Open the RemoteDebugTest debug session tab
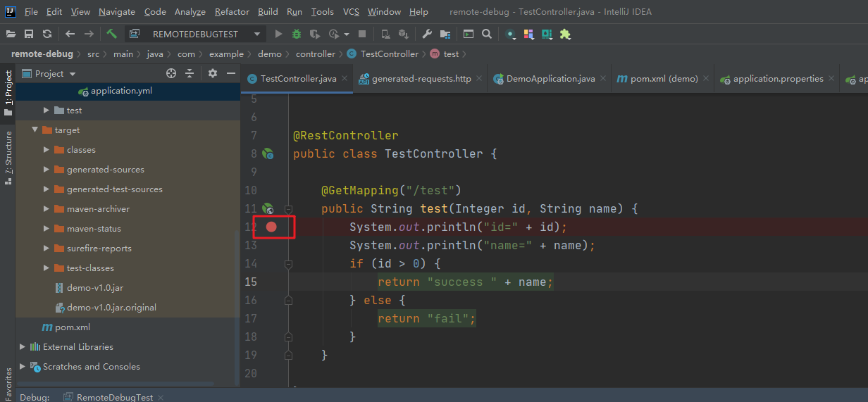Image resolution: width=868 pixels, height=402 pixels. (114, 397)
